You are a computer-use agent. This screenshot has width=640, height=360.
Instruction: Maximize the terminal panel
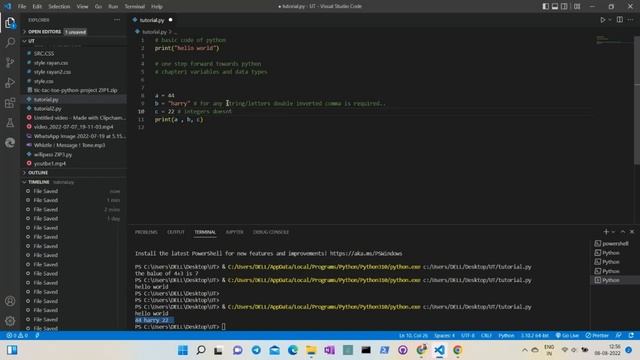click(x=623, y=232)
